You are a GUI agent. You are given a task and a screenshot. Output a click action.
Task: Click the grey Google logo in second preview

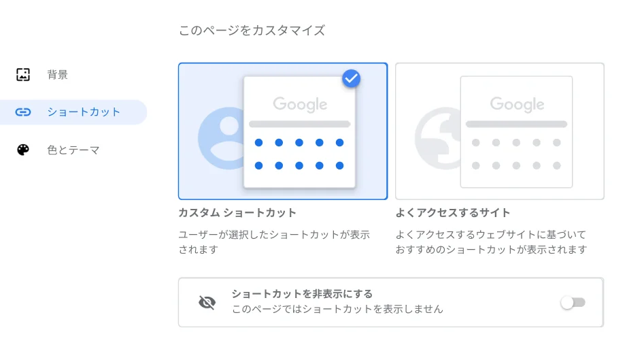pos(517,104)
